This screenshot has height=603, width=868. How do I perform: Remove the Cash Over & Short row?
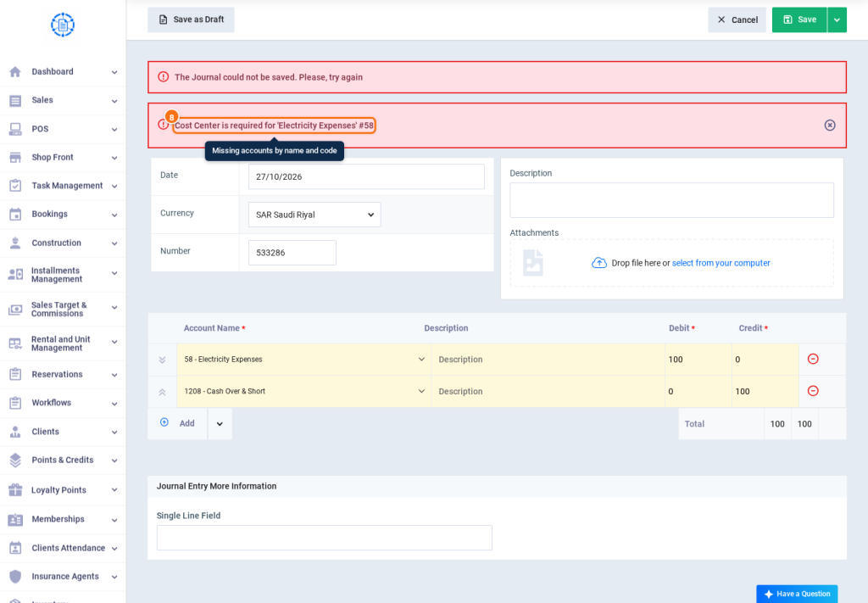click(813, 391)
